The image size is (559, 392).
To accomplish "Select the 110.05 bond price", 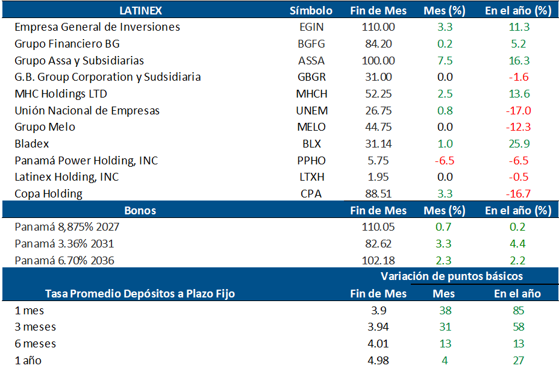I will pos(378,227).
